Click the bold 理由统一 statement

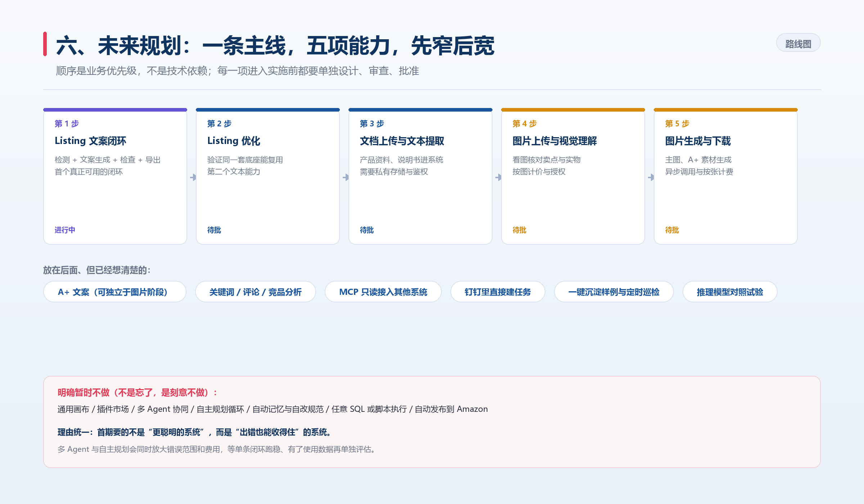click(194, 432)
